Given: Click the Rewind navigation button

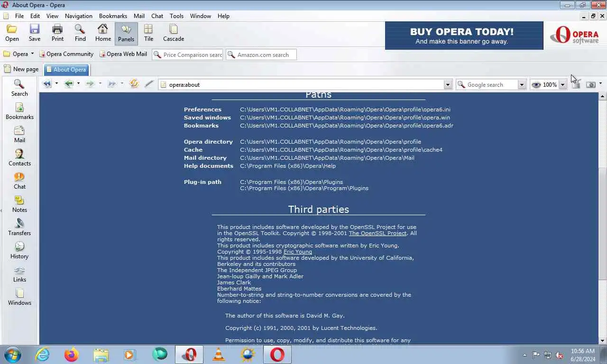Looking at the screenshot, I should tap(47, 84).
